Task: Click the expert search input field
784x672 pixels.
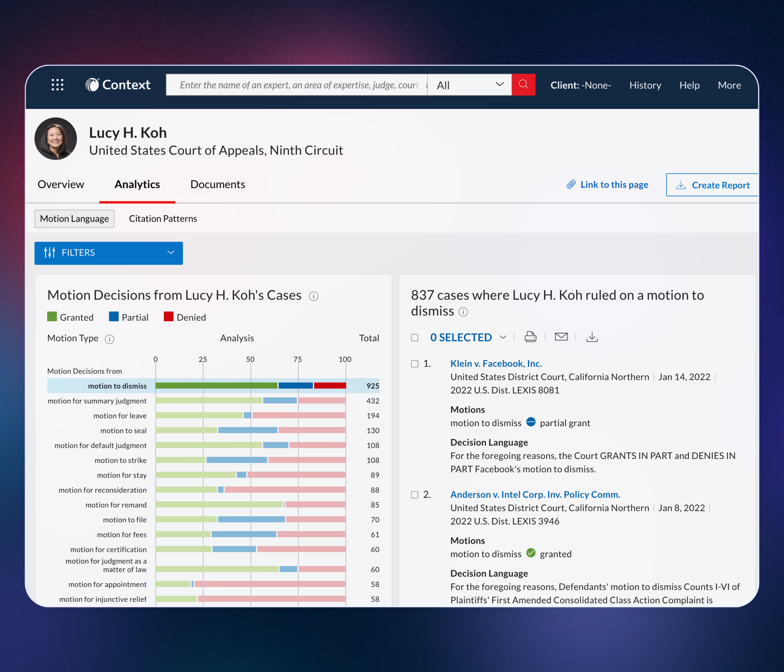Action: coord(297,85)
